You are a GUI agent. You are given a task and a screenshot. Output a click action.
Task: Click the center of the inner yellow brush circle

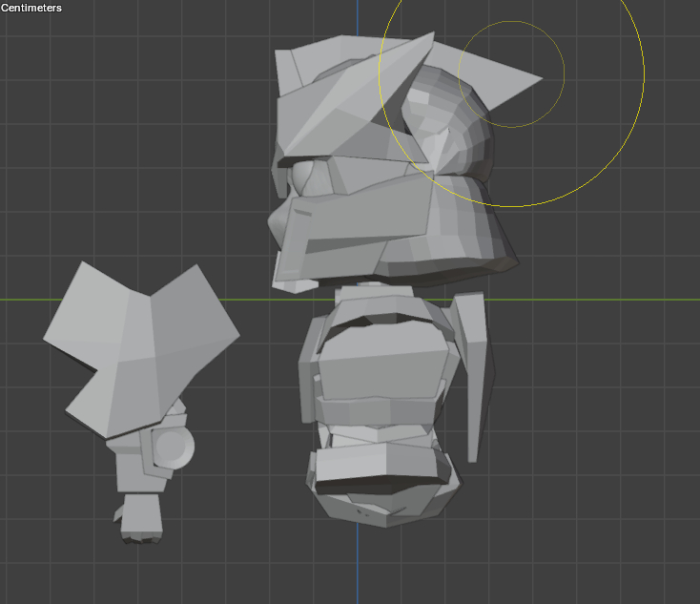coord(511,73)
